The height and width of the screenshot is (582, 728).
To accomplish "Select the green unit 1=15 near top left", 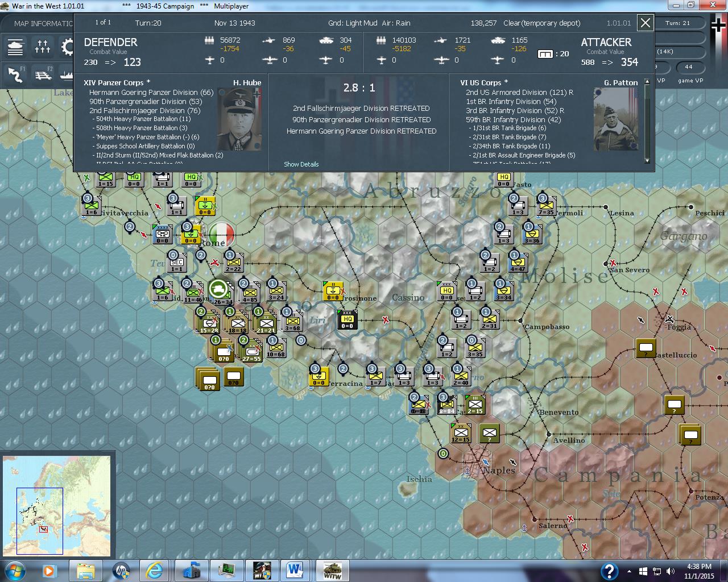I will pos(106,179).
